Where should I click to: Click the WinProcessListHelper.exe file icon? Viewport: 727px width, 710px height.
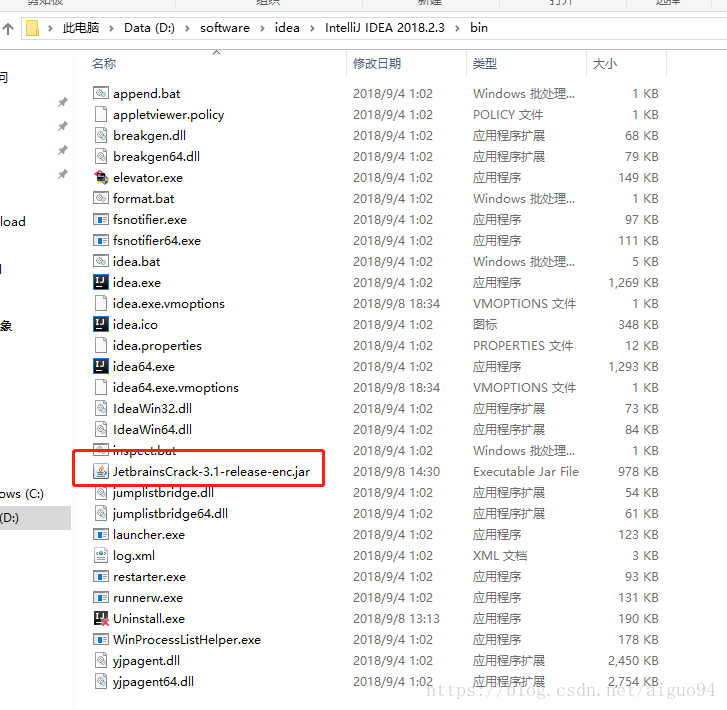tap(101, 640)
